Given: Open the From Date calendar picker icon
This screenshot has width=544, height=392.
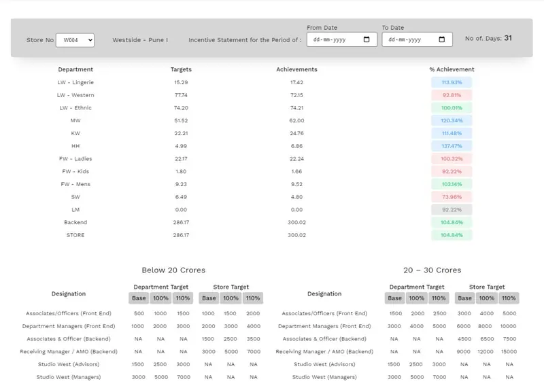Looking at the screenshot, I should (x=367, y=39).
